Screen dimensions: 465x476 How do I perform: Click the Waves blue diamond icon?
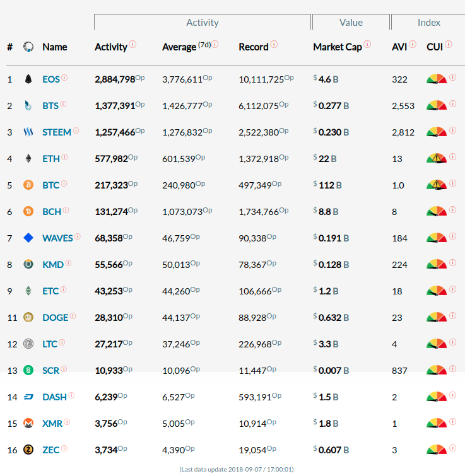pyautogui.click(x=28, y=238)
